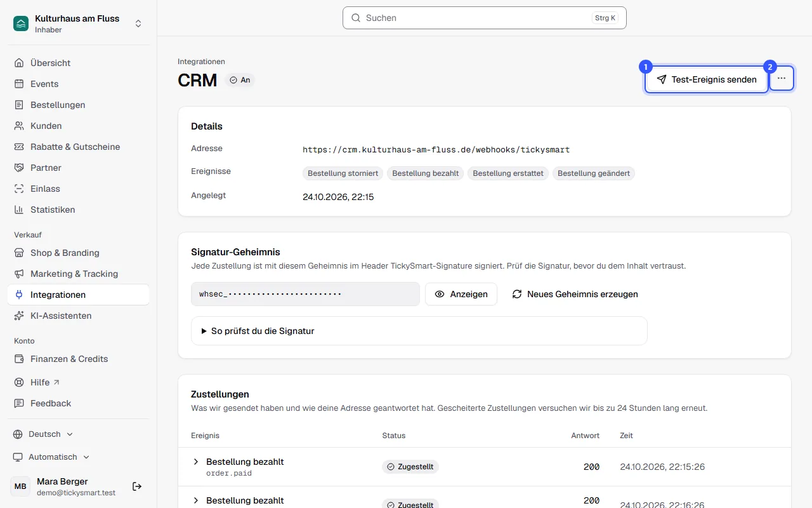Click the magnifier icon in the search bar

point(356,18)
